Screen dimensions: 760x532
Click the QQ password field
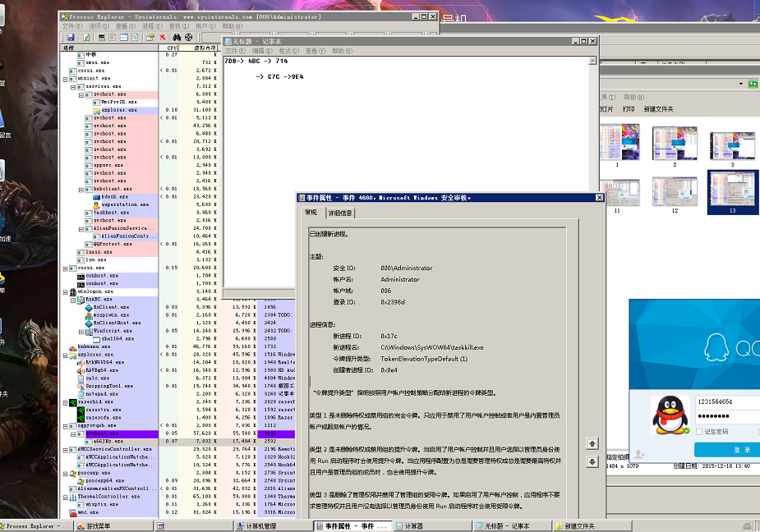(x=727, y=415)
